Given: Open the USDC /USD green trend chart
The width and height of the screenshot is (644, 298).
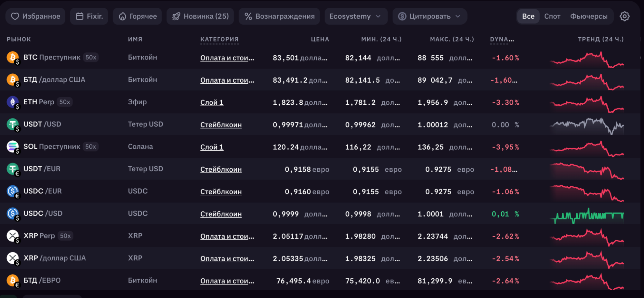Looking at the screenshot, I should [x=587, y=216].
